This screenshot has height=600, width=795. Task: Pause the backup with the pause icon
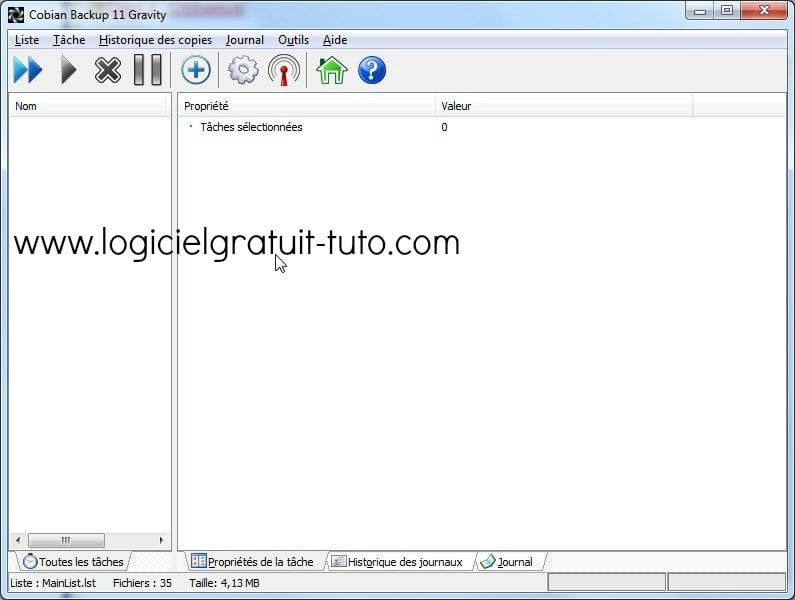148,70
